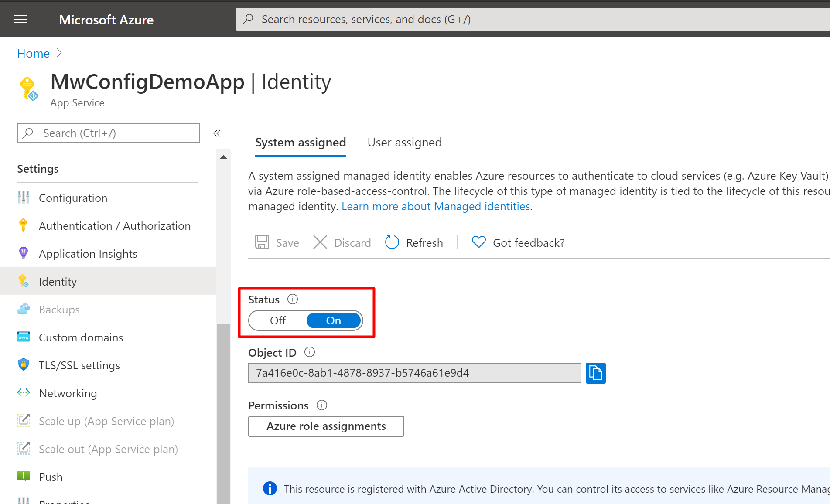Click the Azure portal hamburger menu

pos(20,19)
